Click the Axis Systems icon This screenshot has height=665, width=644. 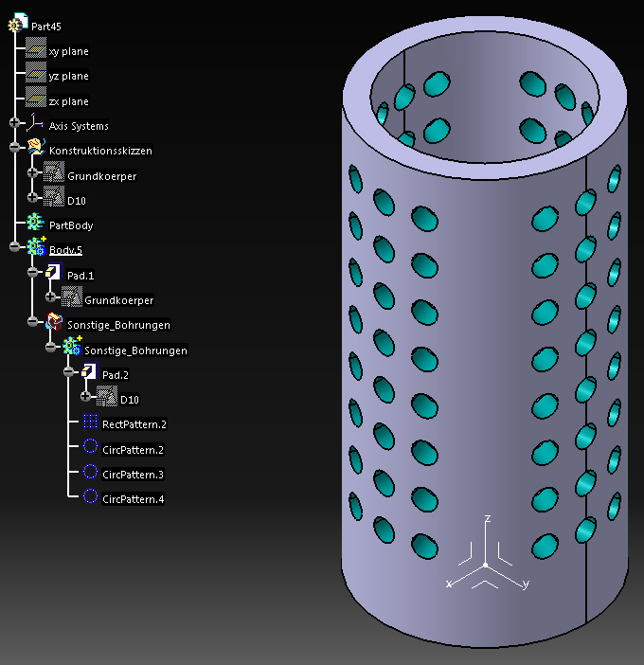point(35,122)
